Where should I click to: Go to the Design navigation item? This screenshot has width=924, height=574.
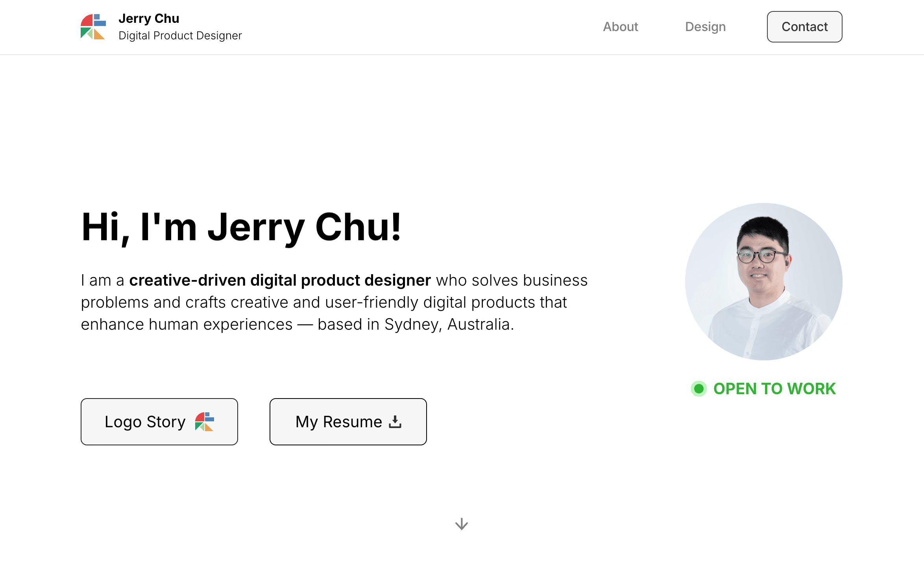(705, 27)
